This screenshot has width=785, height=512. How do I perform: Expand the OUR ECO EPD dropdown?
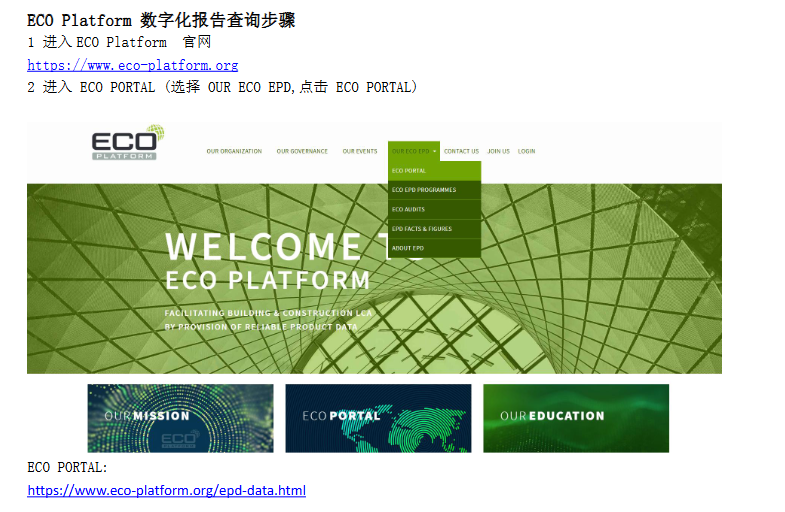[x=414, y=151]
